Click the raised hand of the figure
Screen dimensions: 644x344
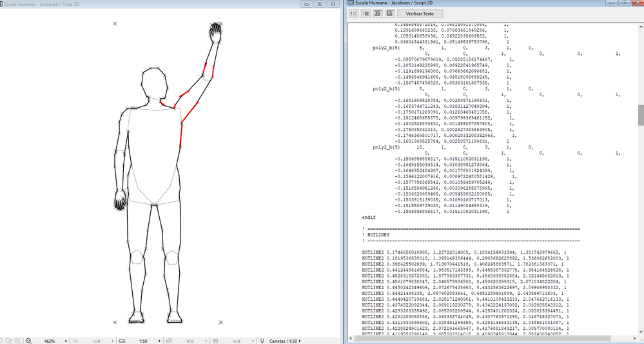(215, 32)
